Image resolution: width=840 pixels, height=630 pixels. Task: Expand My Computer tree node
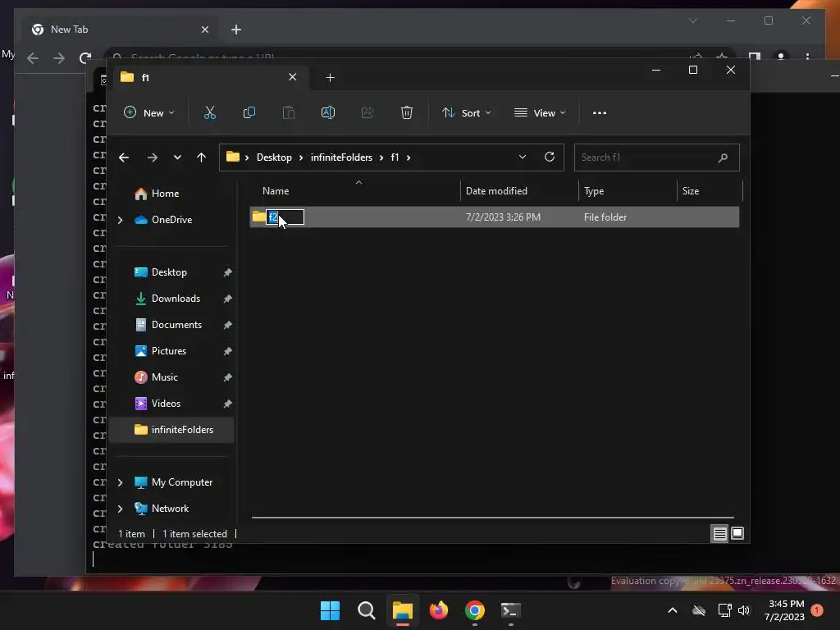pos(120,482)
